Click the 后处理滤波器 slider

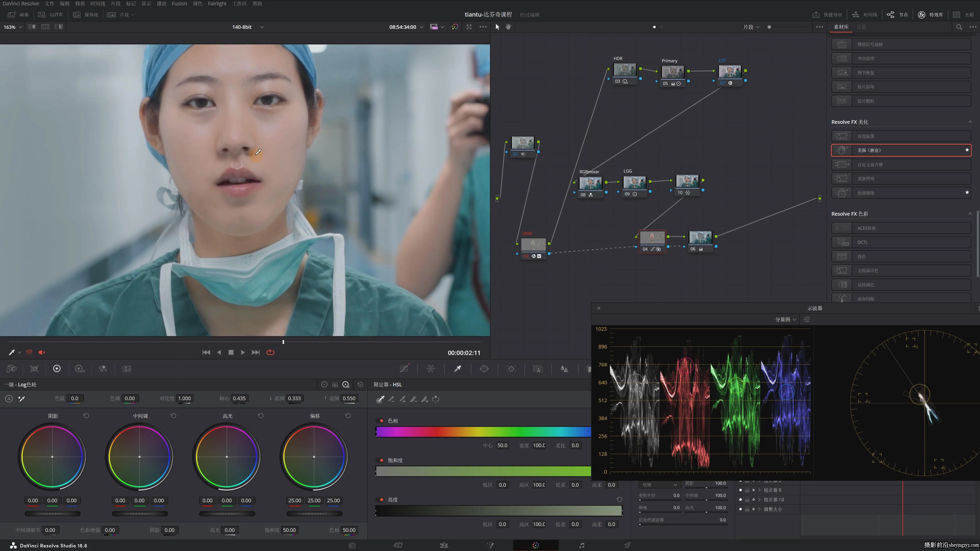pyautogui.click(x=683, y=524)
